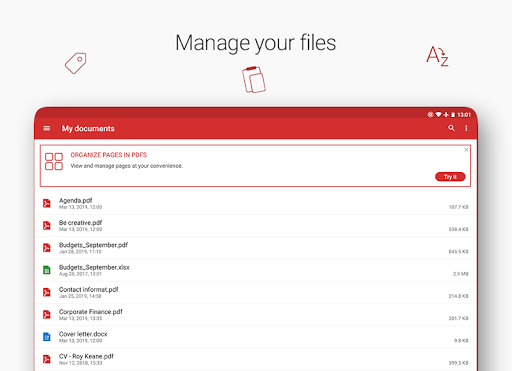Click the ORGANIZE PAGES IN PDFS heading
The width and height of the screenshot is (512, 371).
tap(109, 155)
